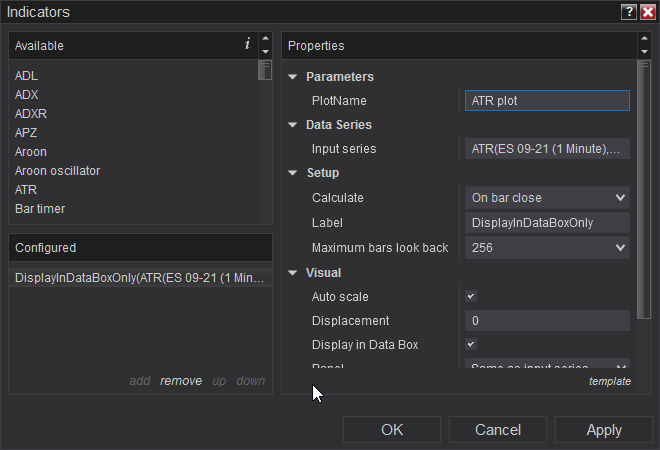Click the remove link
This screenshot has width=660, height=450.
pos(181,381)
